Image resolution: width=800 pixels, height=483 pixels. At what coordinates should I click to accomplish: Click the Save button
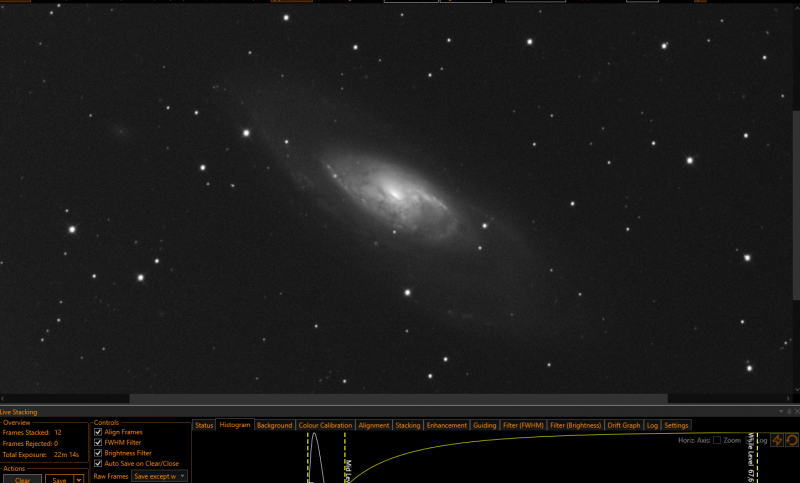59,479
